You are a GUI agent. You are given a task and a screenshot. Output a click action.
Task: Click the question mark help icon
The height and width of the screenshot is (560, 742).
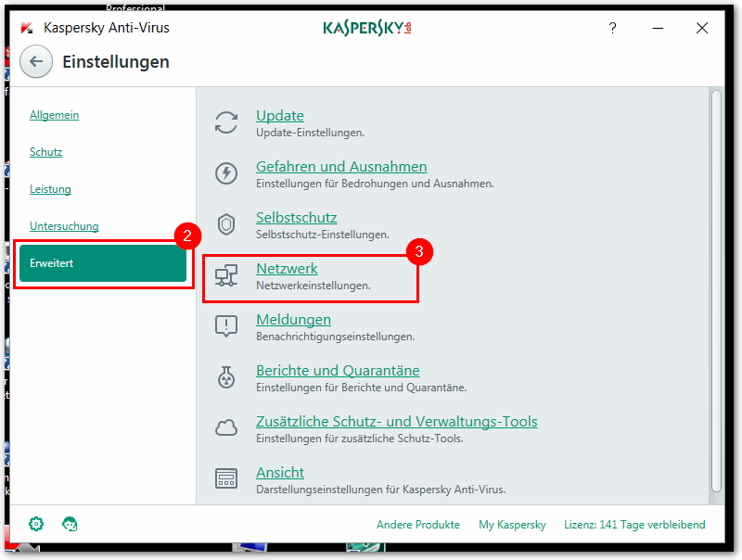pyautogui.click(x=612, y=29)
